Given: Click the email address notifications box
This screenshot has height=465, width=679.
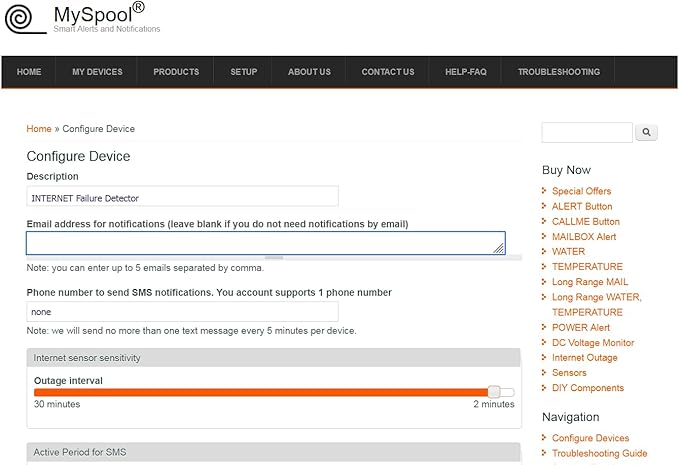Looking at the screenshot, I should [x=265, y=243].
